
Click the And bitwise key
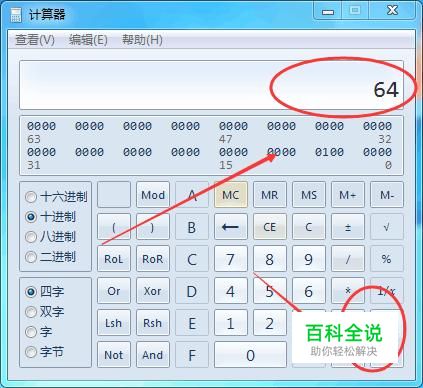[x=153, y=355]
